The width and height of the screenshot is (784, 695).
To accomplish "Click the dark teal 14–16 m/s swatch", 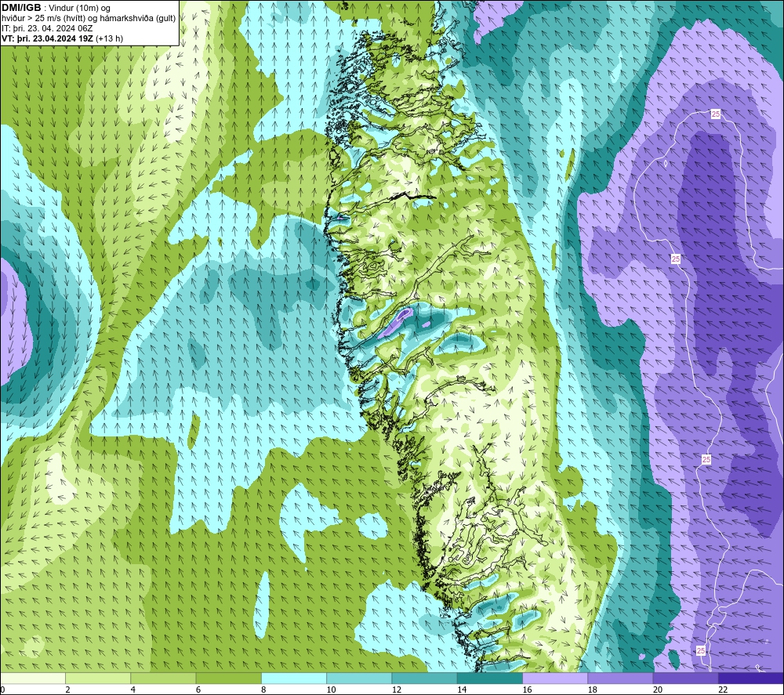I will click(490, 678).
